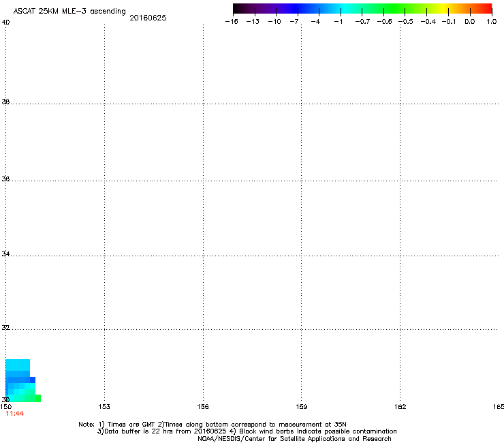The image size is (504, 443).
Task: Click the longitude label 156
Action: [203, 407]
